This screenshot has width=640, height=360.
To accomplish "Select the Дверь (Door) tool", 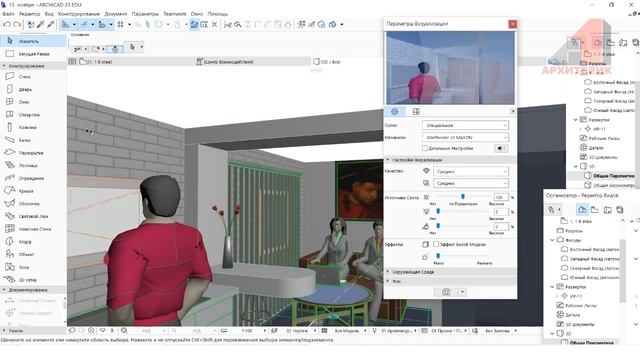I will point(33,89).
